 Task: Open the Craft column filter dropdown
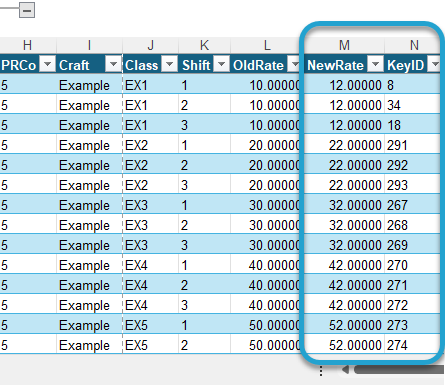click(x=113, y=64)
